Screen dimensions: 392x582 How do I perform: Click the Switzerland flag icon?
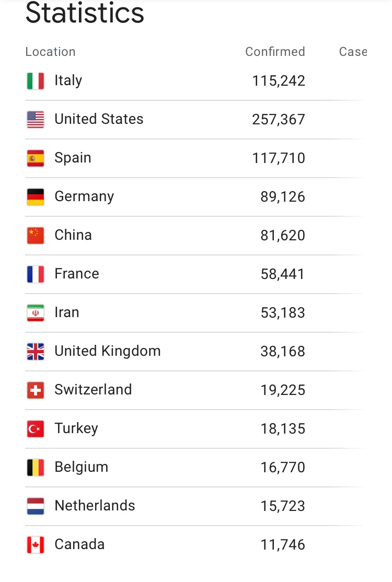point(36,390)
